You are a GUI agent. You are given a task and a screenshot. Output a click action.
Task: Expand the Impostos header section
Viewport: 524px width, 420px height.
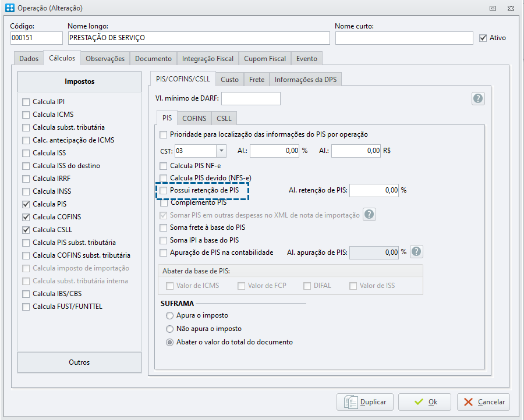coord(80,81)
